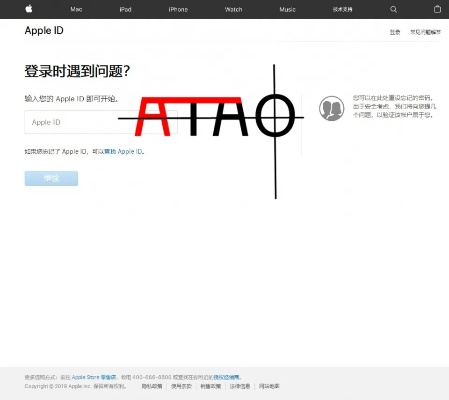449x400 pixels.
Task: Open the Apple Store 零售店 footer link
Action: (x=94, y=377)
